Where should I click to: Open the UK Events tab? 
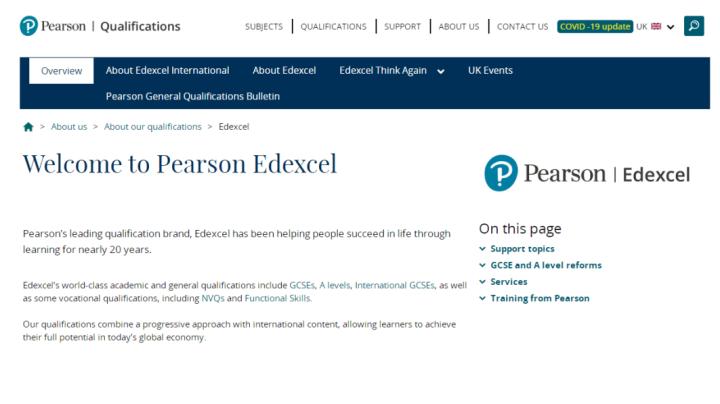[490, 71]
